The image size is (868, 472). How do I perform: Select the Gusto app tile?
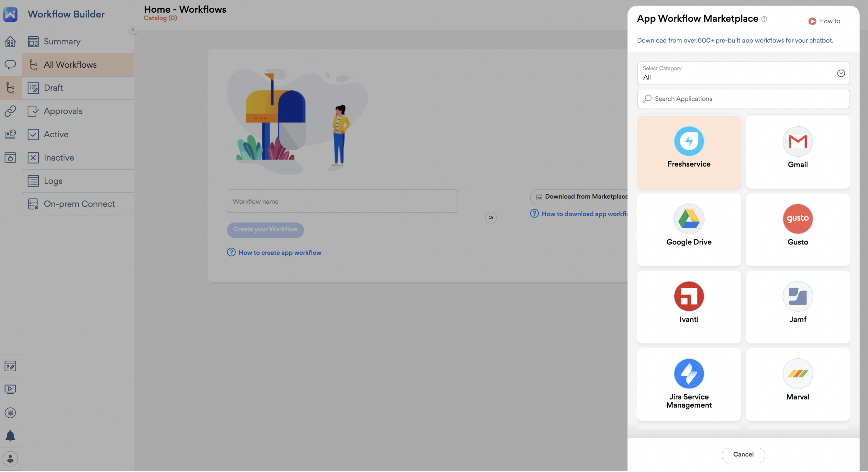tap(797, 219)
